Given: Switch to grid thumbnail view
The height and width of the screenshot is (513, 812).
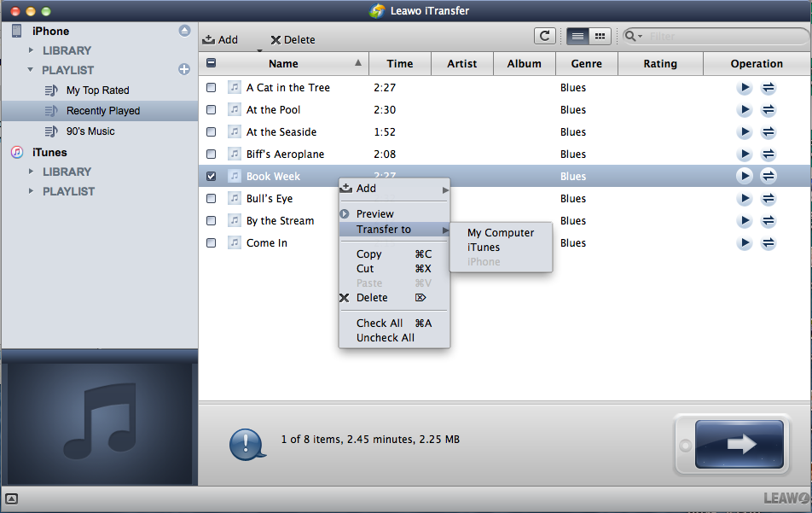Looking at the screenshot, I should [600, 36].
